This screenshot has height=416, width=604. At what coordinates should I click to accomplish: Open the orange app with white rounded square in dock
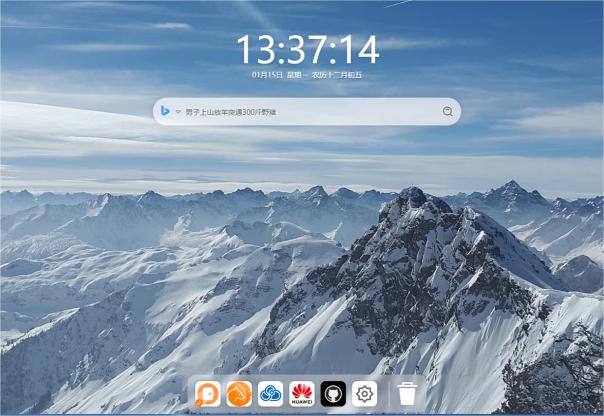pyautogui.click(x=208, y=393)
